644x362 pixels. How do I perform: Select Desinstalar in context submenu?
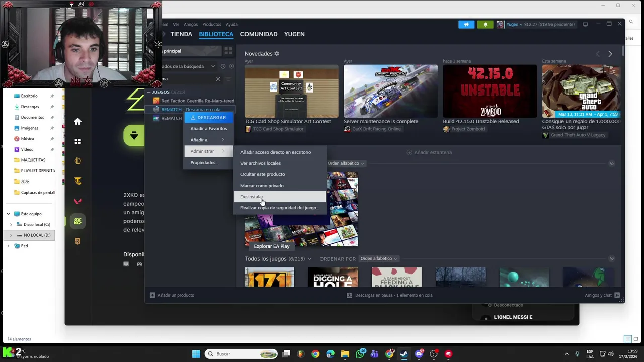pos(280,197)
